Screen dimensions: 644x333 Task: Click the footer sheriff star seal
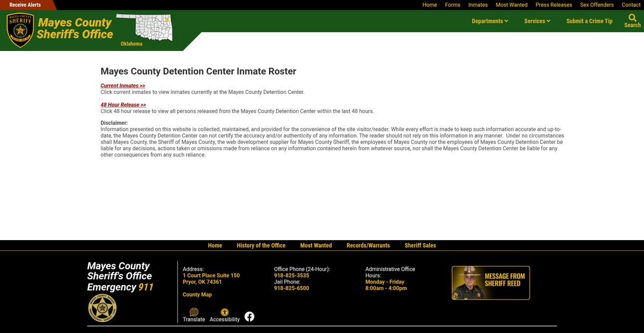tap(102, 309)
